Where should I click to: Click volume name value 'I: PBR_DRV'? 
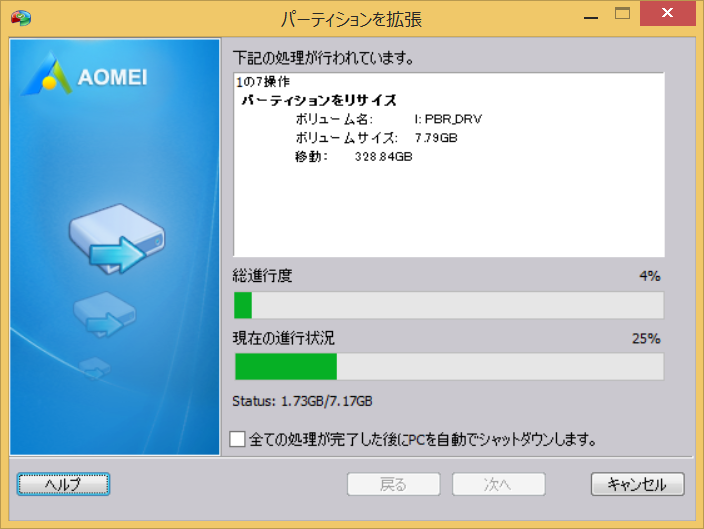pyautogui.click(x=448, y=119)
